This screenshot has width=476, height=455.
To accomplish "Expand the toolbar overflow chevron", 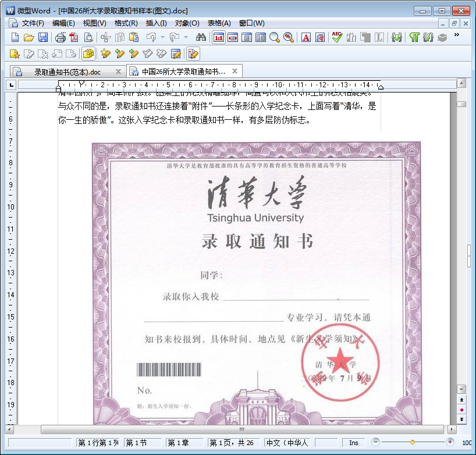I will tap(456, 35).
